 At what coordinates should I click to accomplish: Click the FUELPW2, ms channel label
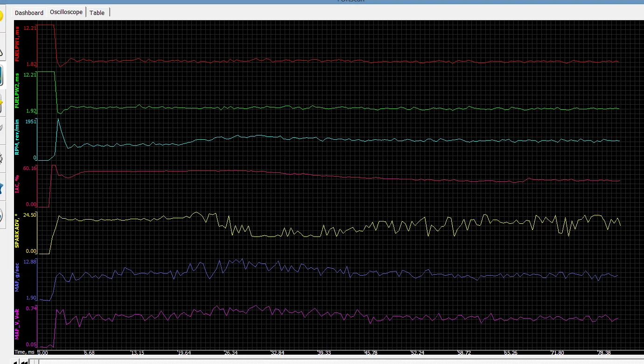17,91
